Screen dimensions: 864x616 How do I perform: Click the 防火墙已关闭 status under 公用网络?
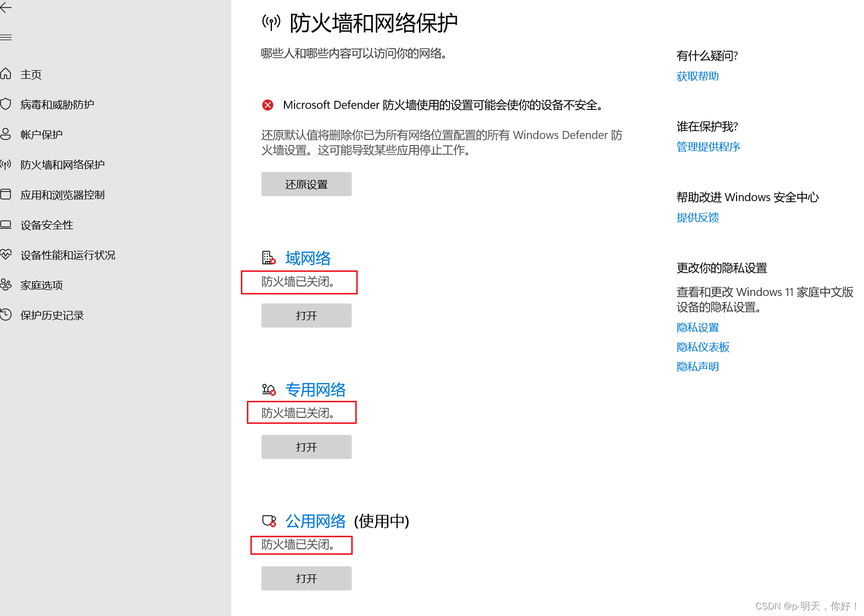299,544
